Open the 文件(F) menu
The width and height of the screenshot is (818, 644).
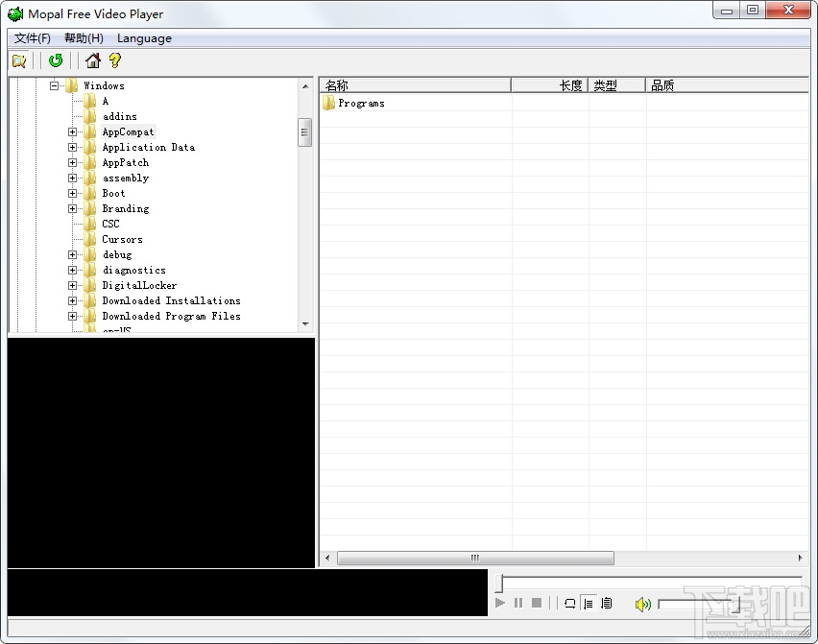pyautogui.click(x=33, y=38)
